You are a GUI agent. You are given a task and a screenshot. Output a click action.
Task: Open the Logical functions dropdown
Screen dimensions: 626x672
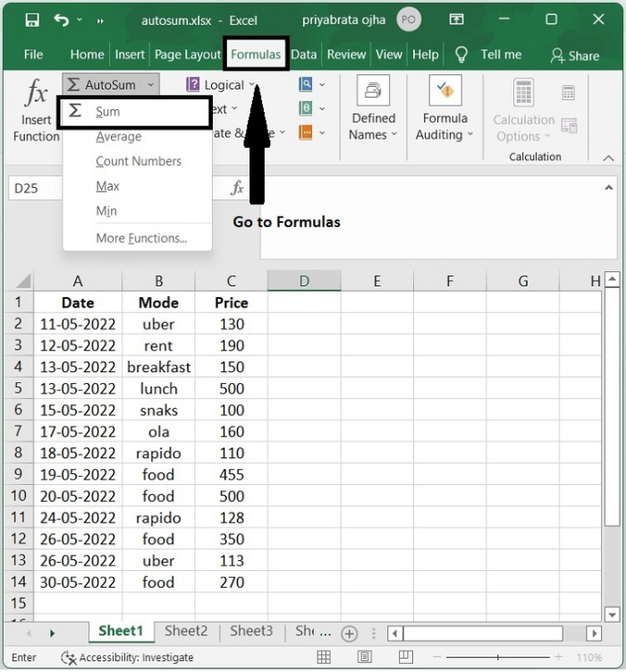(x=221, y=85)
